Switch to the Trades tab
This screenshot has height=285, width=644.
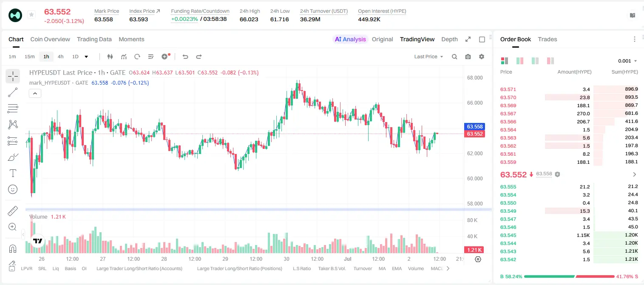pos(547,39)
